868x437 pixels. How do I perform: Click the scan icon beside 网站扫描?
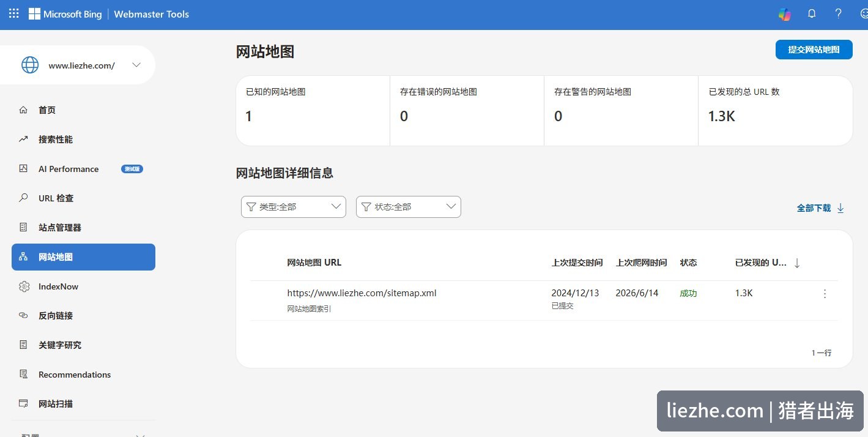(23, 404)
